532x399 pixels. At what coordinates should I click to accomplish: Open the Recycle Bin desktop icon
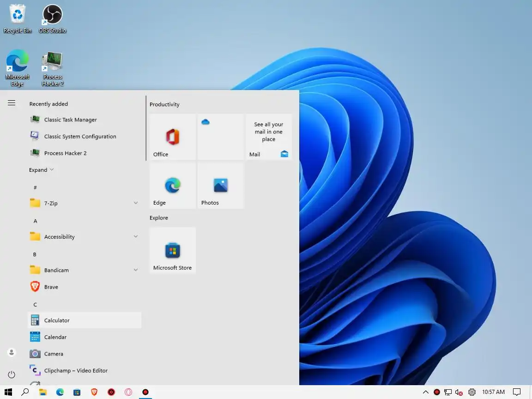pyautogui.click(x=17, y=19)
